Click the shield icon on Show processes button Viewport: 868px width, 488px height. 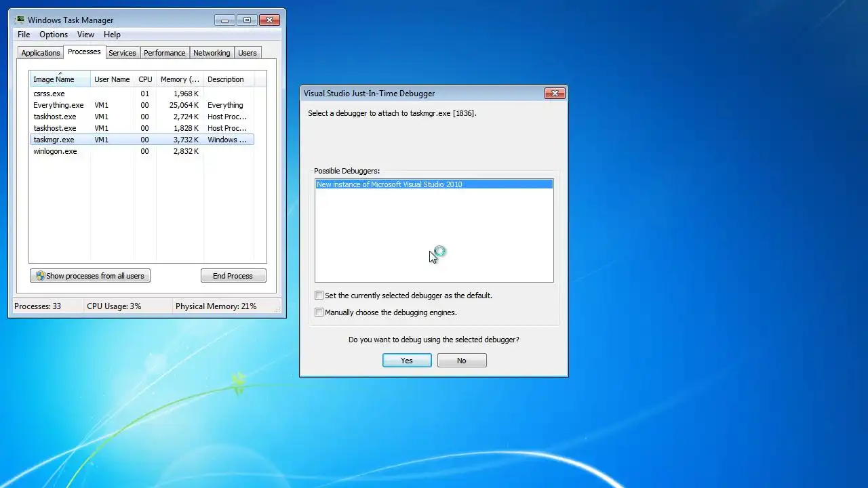coord(40,276)
